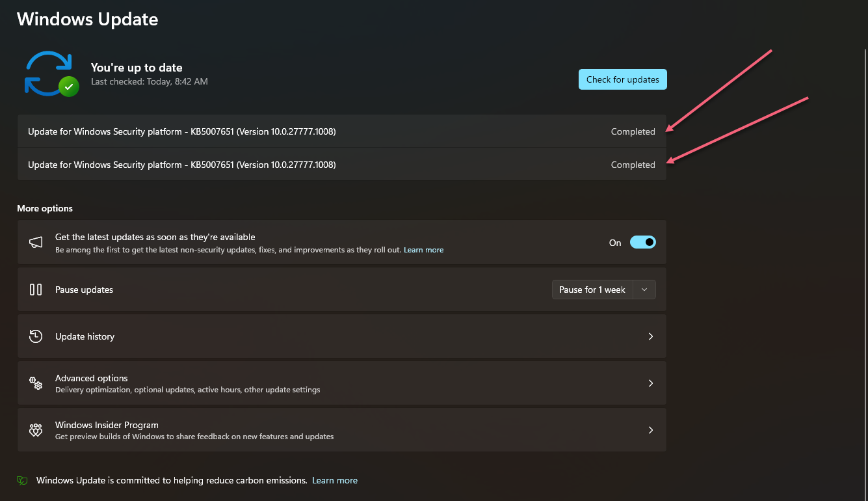The width and height of the screenshot is (868, 501).
Task: Click Learn more link about latest updates
Action: tap(423, 250)
